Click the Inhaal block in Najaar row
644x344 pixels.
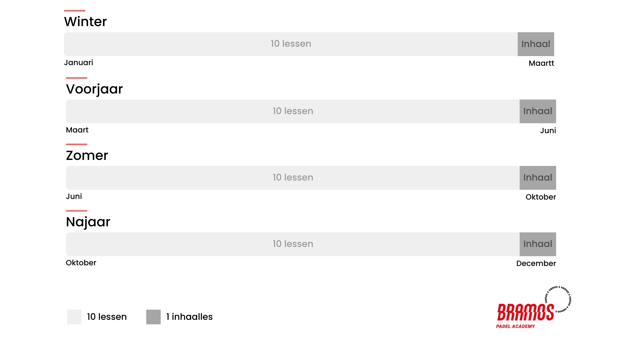coord(537,244)
